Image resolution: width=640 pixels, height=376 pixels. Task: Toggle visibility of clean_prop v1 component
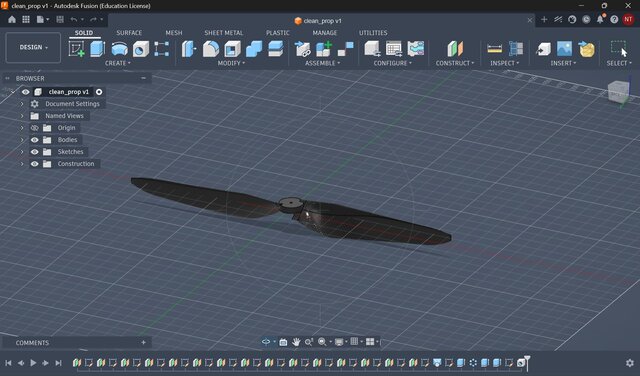(x=25, y=92)
